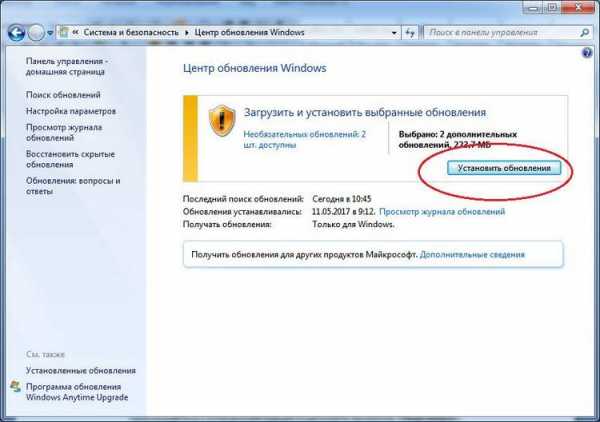
Task: Click the refresh button next to address bar
Action: point(410,33)
